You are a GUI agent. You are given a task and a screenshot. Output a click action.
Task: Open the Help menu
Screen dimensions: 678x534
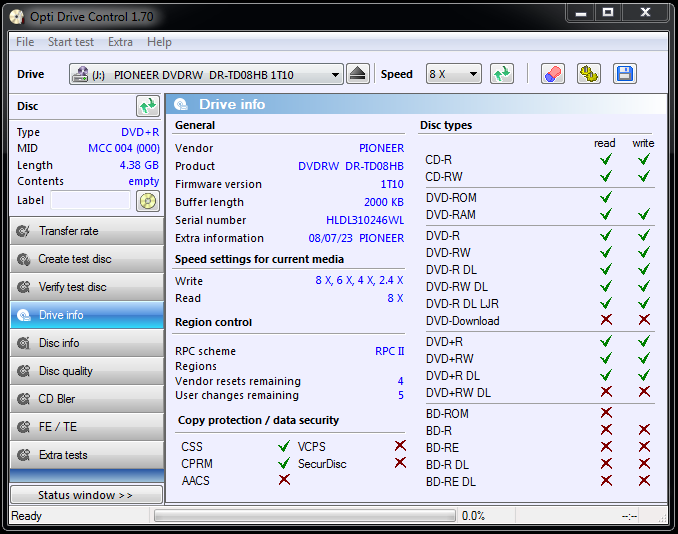click(159, 42)
